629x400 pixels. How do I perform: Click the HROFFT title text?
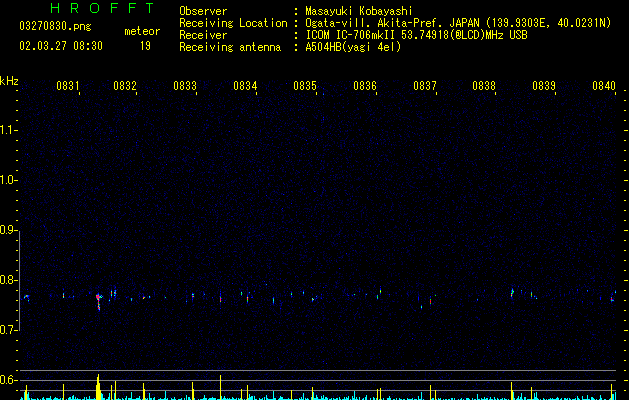(x=102, y=8)
